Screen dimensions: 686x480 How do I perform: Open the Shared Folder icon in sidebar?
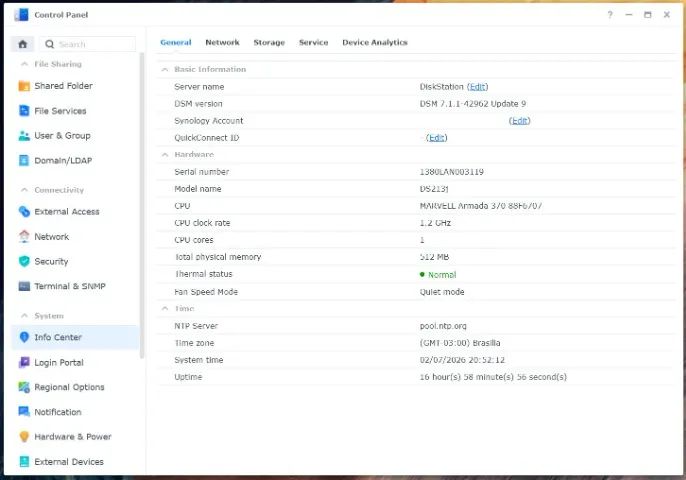click(24, 86)
